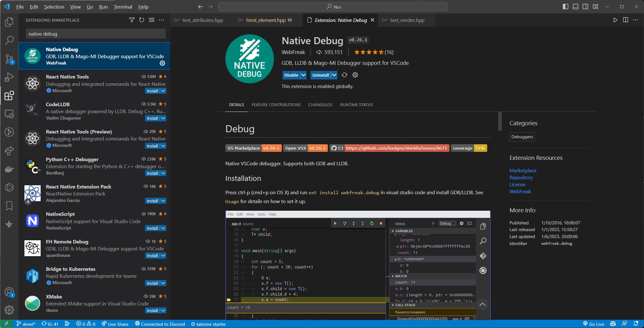This screenshot has height=328, width=644.
Task: Open the Explorer view in activity bar
Action: click(x=9, y=22)
